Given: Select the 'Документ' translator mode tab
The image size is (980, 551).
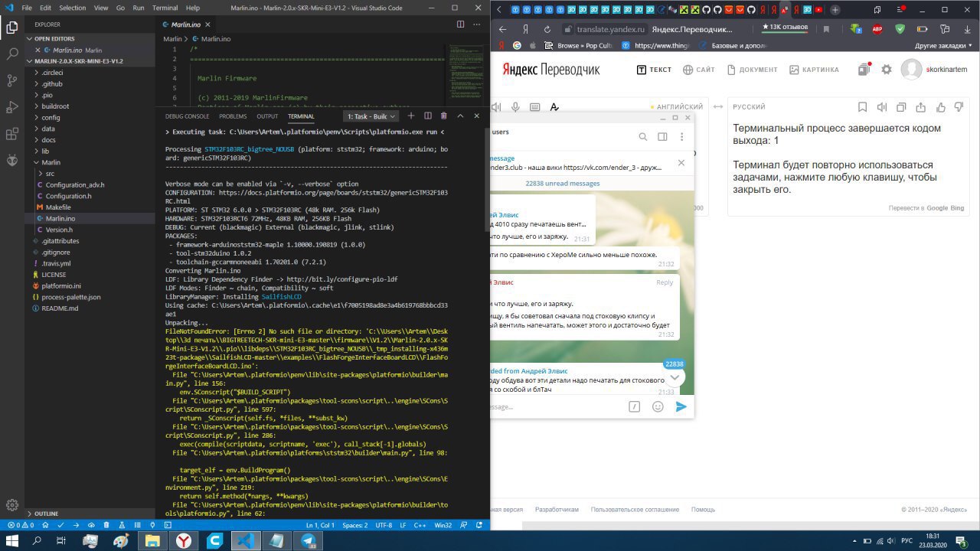Looking at the screenshot, I should coord(752,70).
